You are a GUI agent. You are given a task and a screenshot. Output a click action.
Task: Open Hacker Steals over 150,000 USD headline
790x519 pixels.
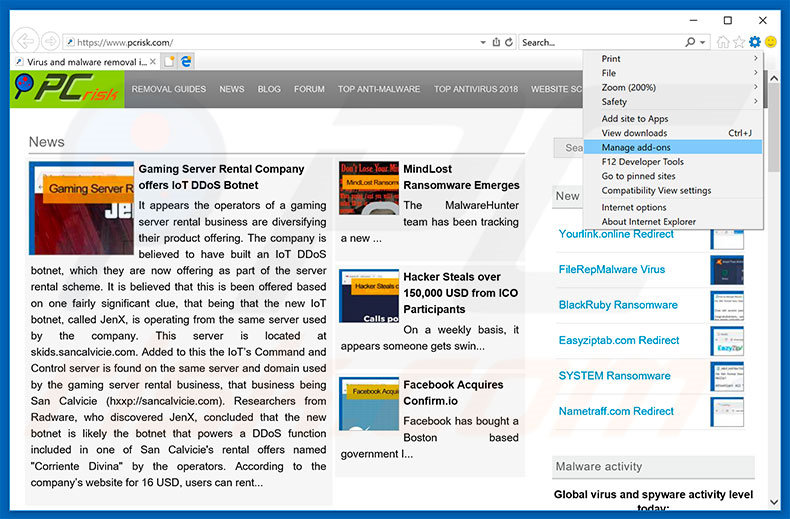coord(460,293)
